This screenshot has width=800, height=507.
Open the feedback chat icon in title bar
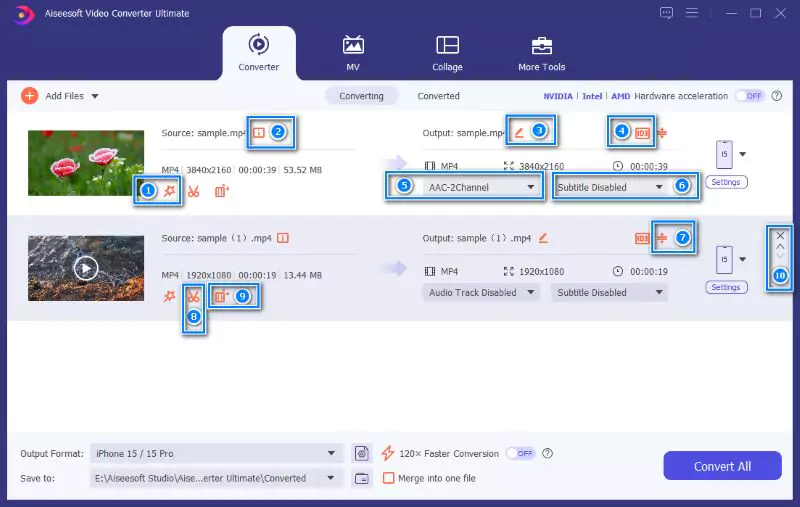666,13
